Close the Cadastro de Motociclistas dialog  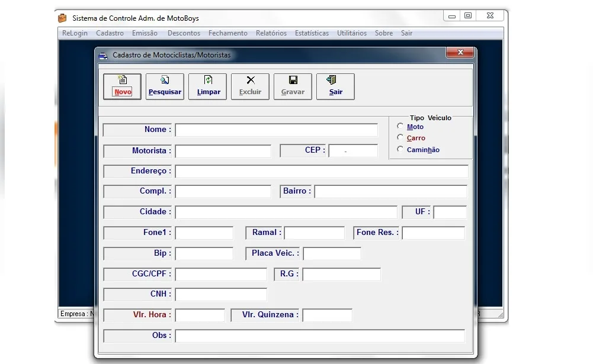[x=460, y=52]
